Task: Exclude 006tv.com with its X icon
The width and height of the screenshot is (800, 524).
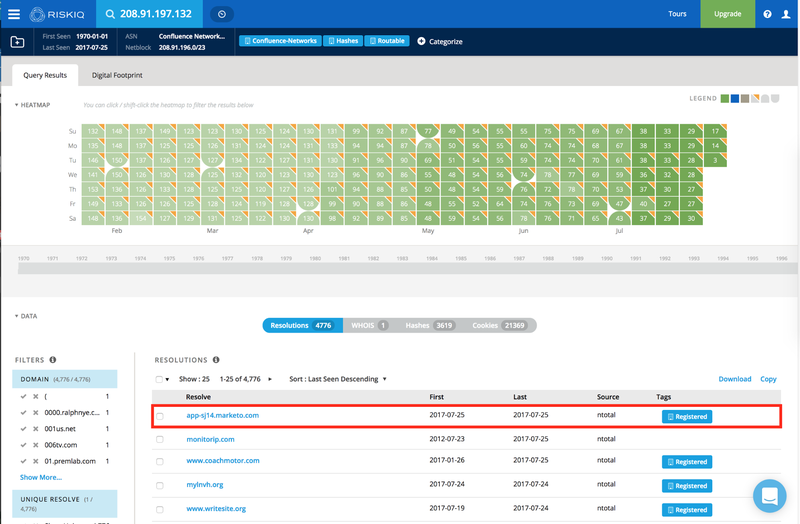Action: (x=35, y=445)
